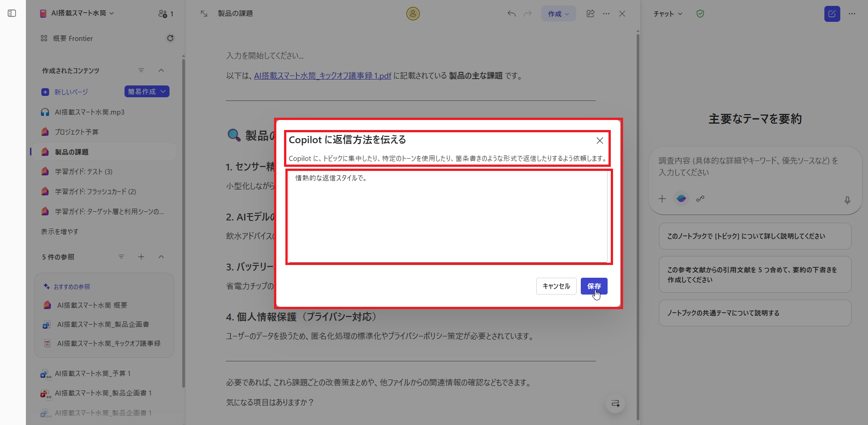Share the 製品の課題 page
This screenshot has height=425, width=868.
(590, 14)
